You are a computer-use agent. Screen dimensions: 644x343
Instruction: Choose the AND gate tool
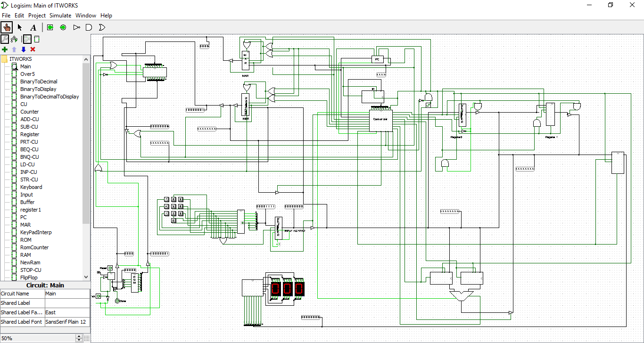(x=89, y=27)
